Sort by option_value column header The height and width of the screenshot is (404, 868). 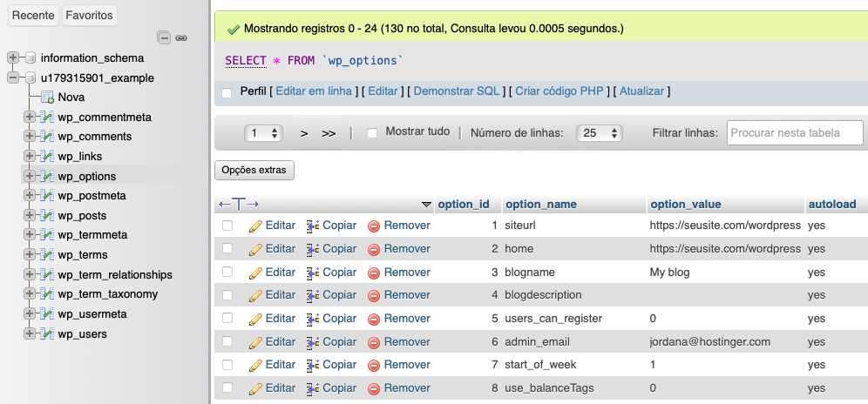pyautogui.click(x=686, y=205)
